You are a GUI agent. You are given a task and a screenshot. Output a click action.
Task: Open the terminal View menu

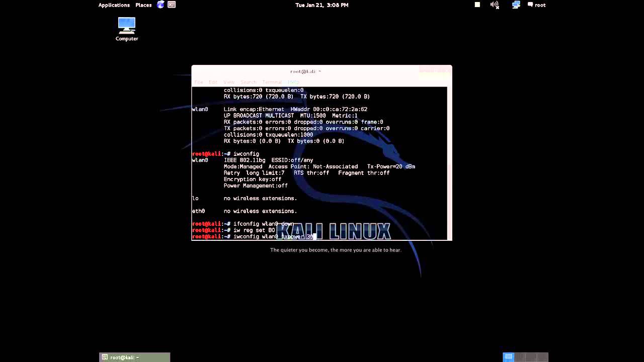229,82
